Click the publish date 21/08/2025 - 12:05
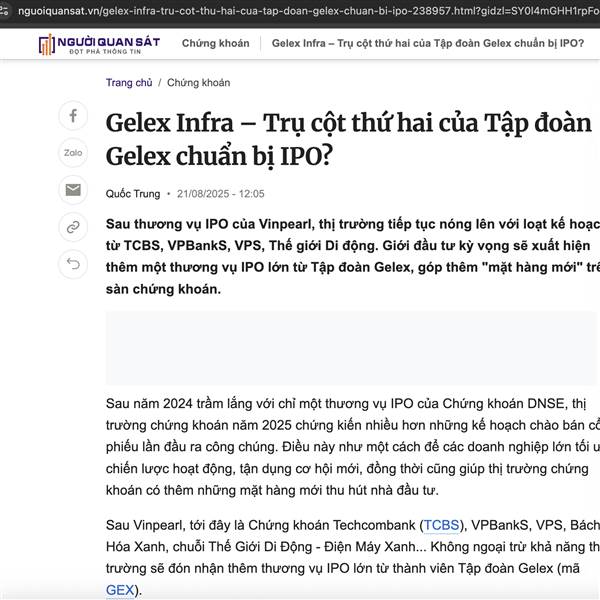 click(x=220, y=194)
